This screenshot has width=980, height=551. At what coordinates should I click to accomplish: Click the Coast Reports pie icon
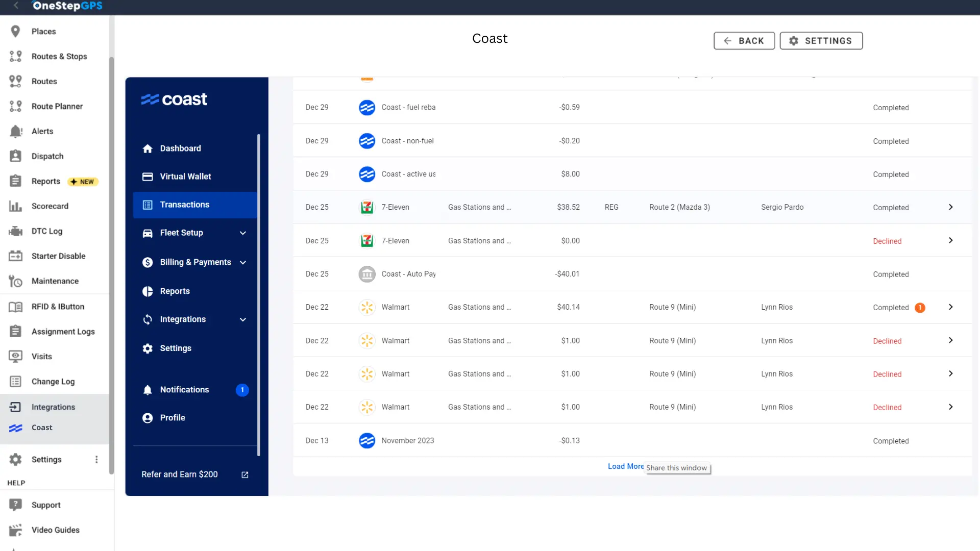click(148, 291)
